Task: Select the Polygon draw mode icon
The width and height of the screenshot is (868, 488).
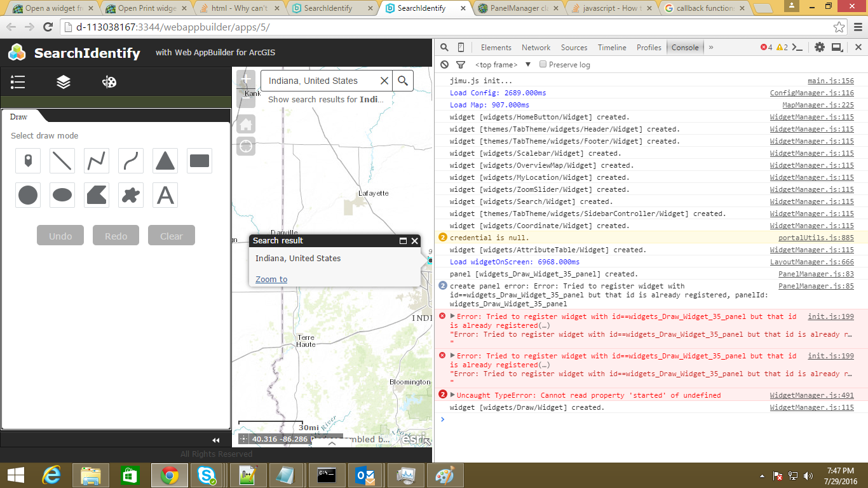Action: coord(97,196)
